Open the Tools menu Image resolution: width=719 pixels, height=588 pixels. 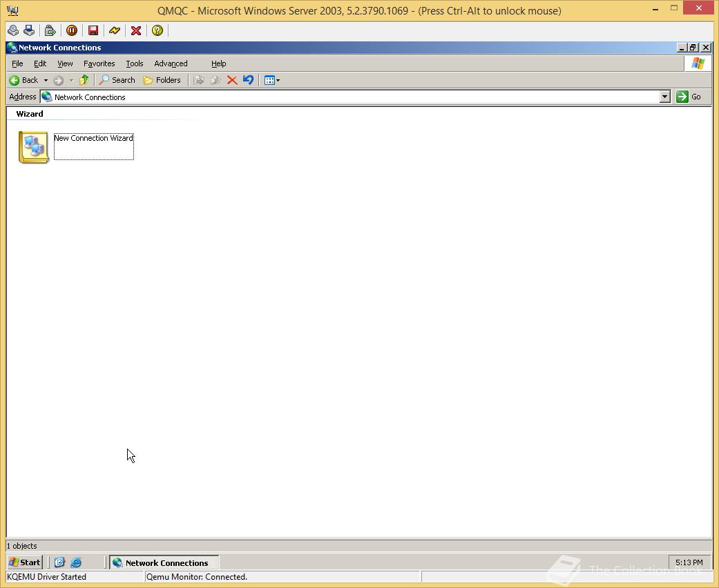[x=135, y=63]
